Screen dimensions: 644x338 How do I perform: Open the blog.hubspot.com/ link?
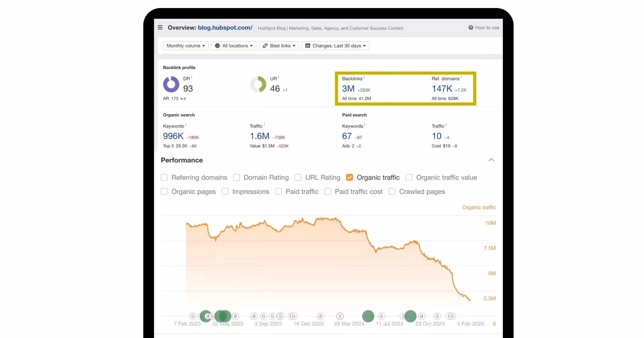tap(225, 28)
